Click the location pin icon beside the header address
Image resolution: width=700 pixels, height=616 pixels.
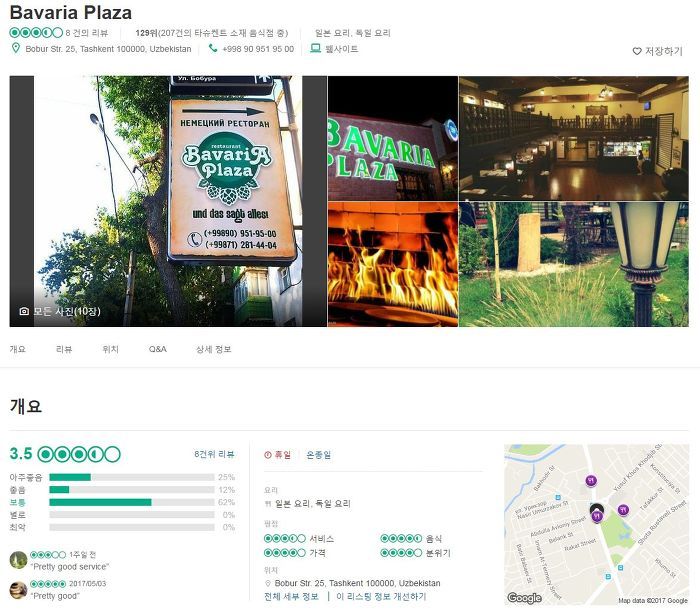(16, 48)
